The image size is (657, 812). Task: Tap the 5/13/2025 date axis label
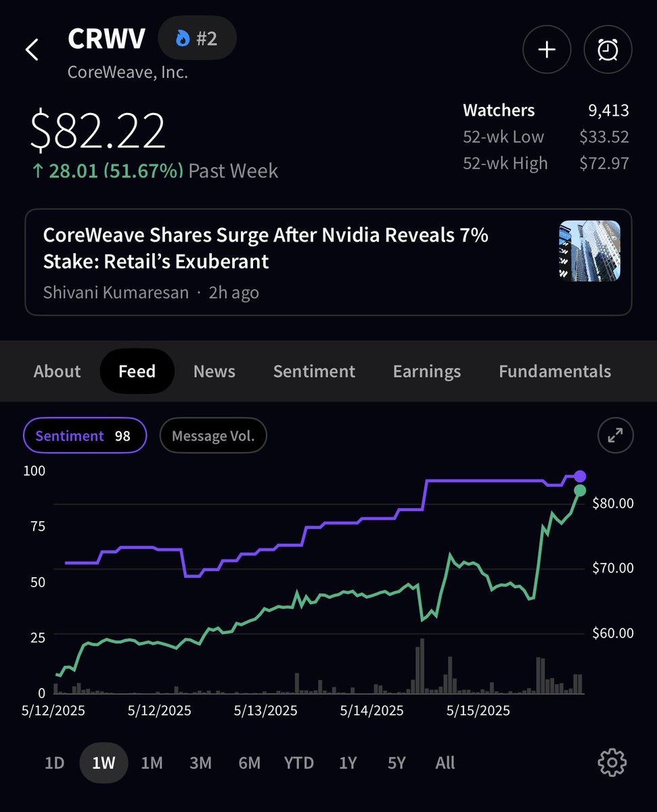coord(265,711)
